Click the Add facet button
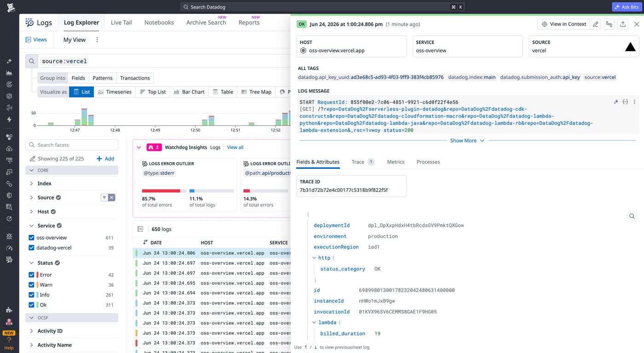 point(105,159)
